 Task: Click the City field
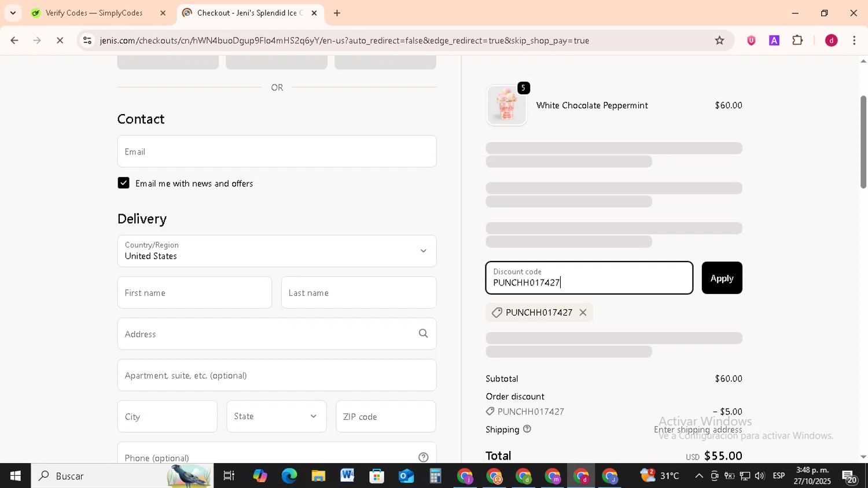[x=167, y=417]
